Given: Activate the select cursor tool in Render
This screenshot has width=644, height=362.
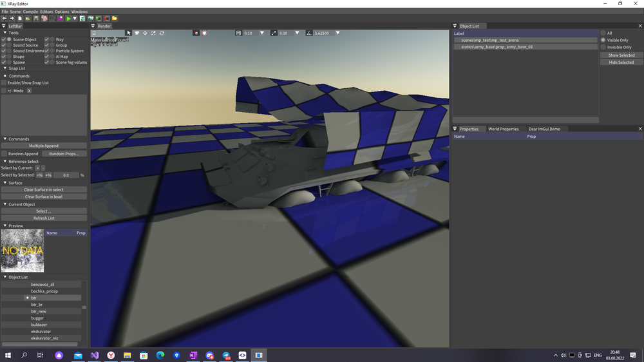Looking at the screenshot, I should [129, 33].
